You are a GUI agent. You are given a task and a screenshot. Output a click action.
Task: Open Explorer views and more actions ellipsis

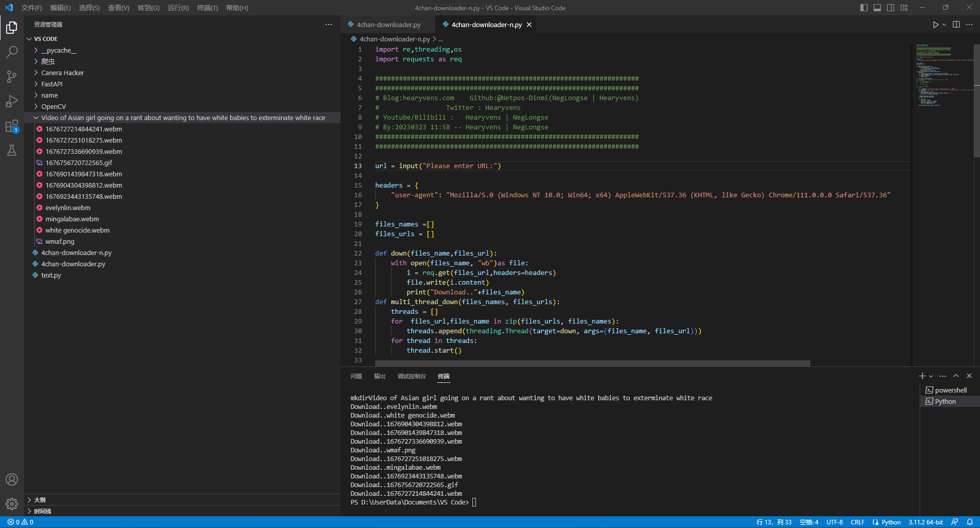[x=329, y=25]
